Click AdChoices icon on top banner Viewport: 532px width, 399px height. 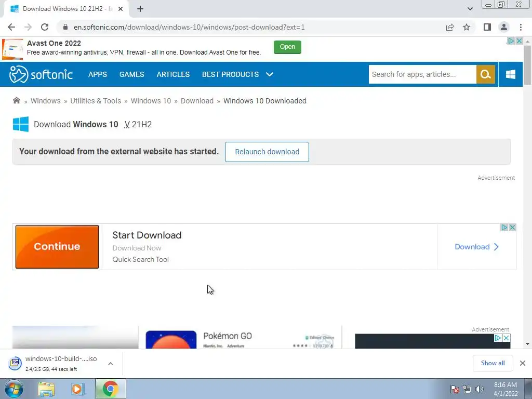tap(511, 41)
